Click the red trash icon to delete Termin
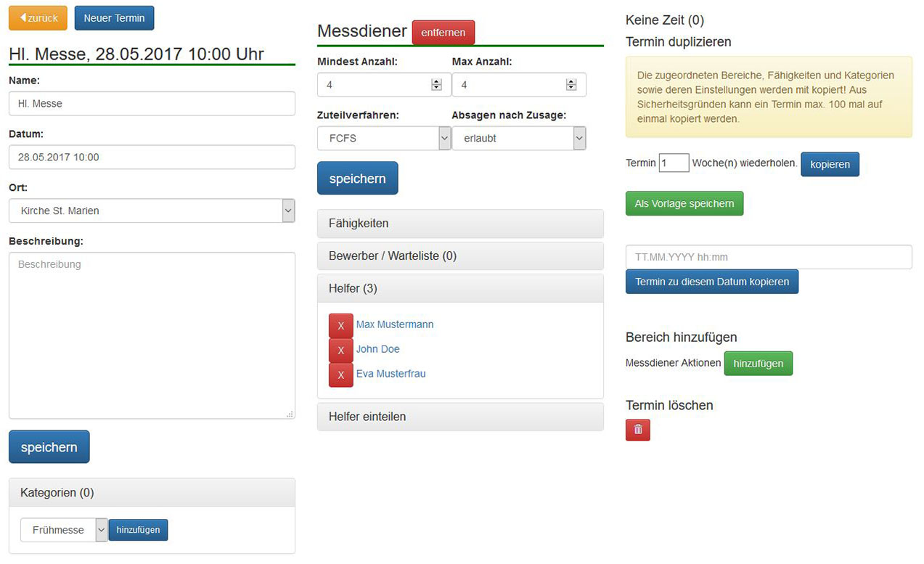This screenshot has width=924, height=564. [637, 430]
